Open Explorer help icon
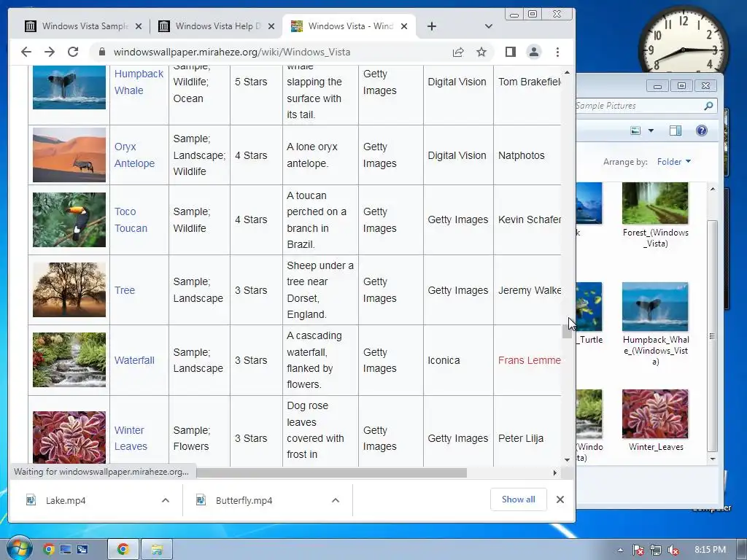This screenshot has width=747, height=560. point(702,131)
